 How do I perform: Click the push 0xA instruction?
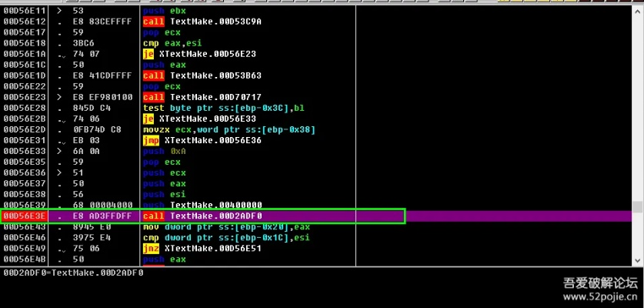tap(162, 151)
